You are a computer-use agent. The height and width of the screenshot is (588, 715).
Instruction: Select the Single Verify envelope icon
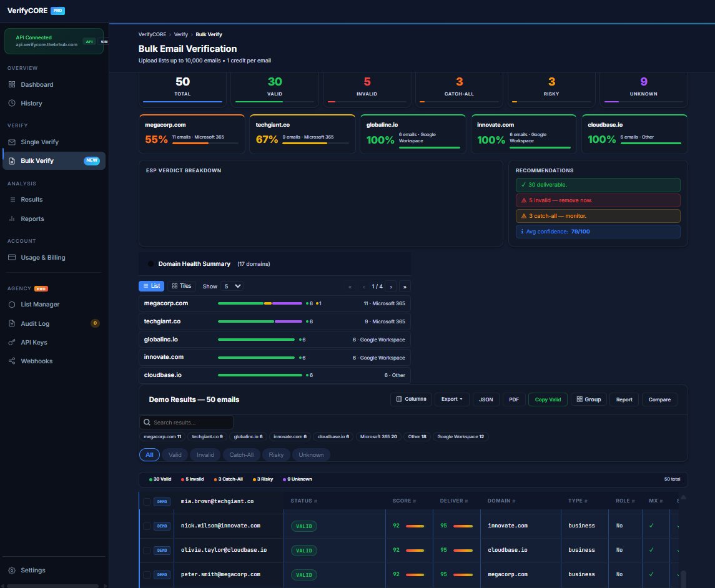pyautogui.click(x=12, y=142)
